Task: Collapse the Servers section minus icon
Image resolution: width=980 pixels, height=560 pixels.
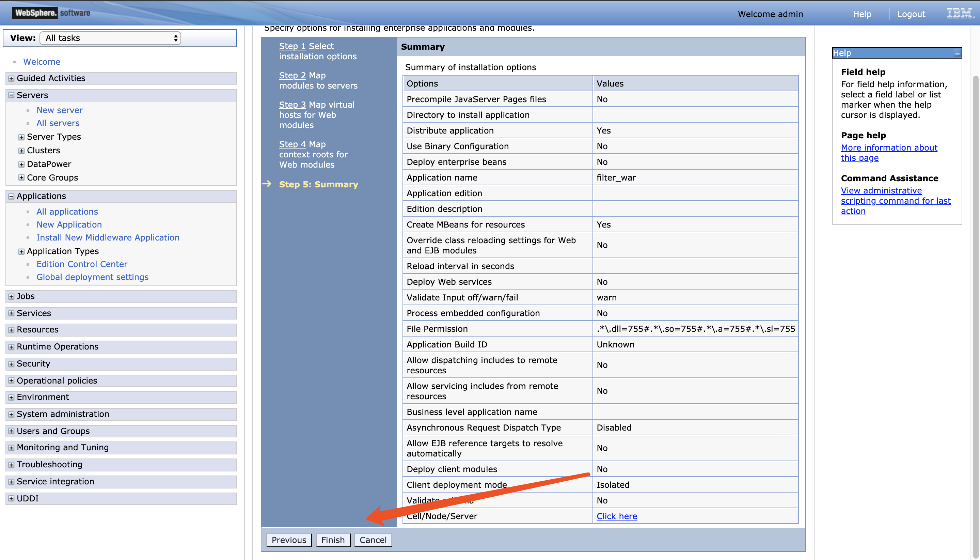Action: click(x=11, y=95)
